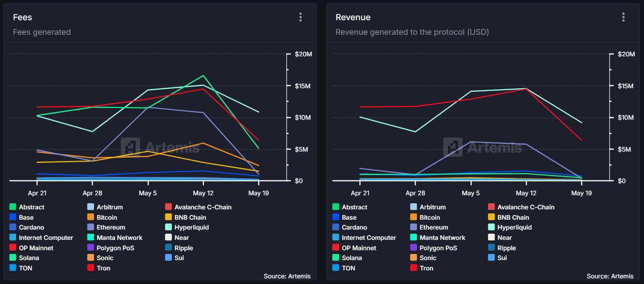Toggle TON series in Revenue legend
The height and width of the screenshot is (284, 644).
(344, 268)
